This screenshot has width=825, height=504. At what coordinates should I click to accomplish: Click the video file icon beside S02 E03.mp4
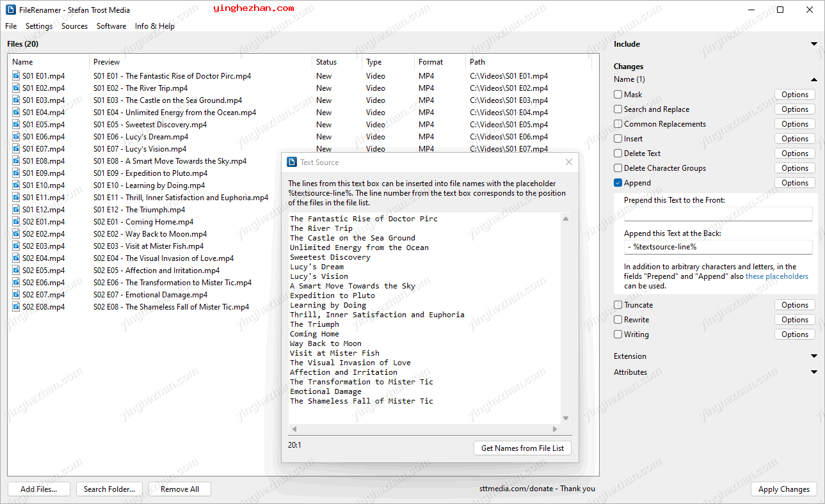click(x=17, y=246)
